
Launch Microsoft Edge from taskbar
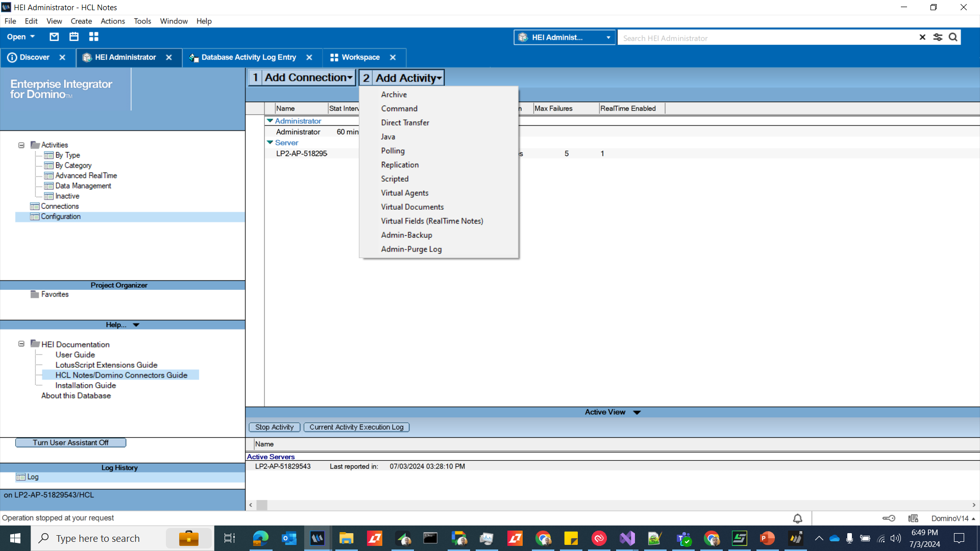260,538
